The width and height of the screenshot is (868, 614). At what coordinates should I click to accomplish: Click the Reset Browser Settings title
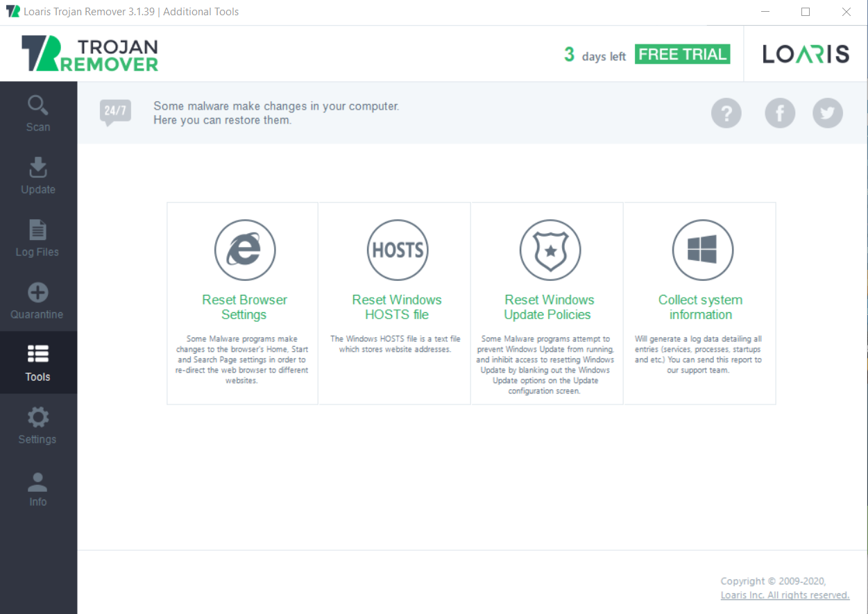pyautogui.click(x=244, y=307)
